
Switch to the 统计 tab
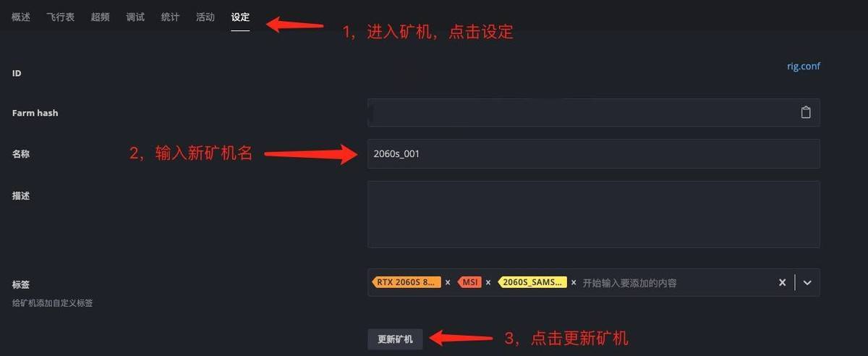[170, 17]
